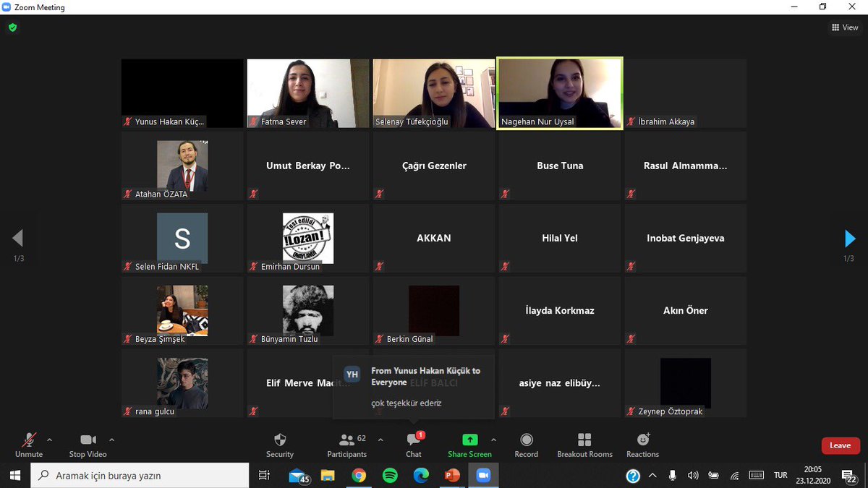Image resolution: width=868 pixels, height=488 pixels.
Task: Open the Chat panel
Action: coord(414,445)
